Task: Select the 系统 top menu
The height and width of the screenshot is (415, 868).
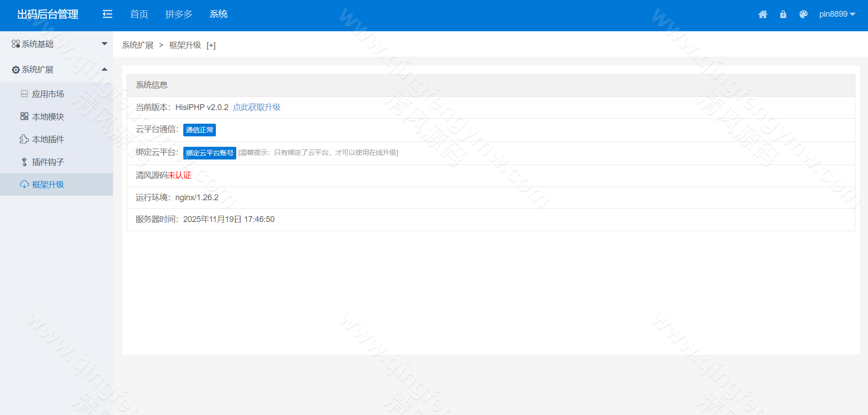Action: [x=218, y=14]
